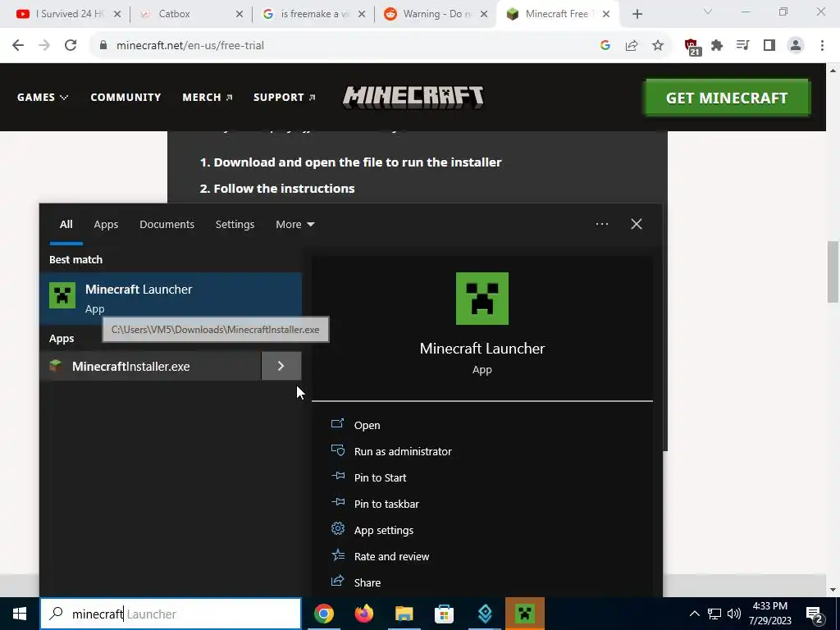840x630 pixels.
Task: Click the Google icon in address bar
Action: [605, 46]
